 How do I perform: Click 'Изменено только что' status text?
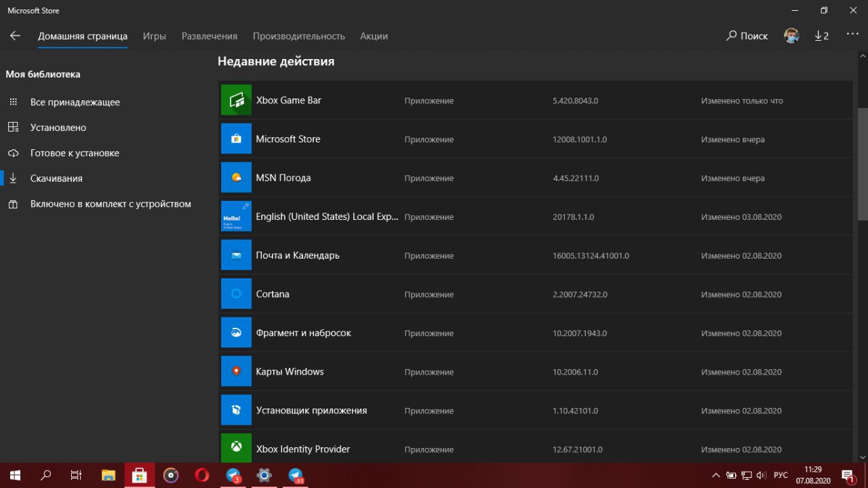742,100
